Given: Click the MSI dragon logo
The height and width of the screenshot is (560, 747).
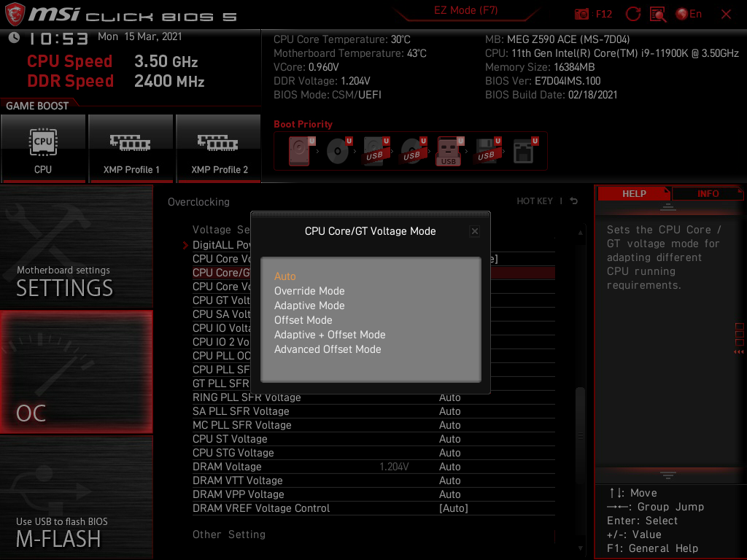Looking at the screenshot, I should tap(15, 15).
